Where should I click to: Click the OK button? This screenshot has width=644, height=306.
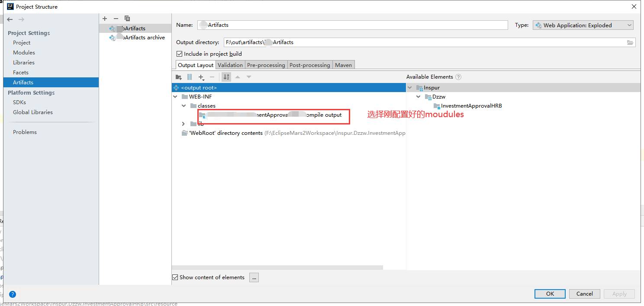tap(550, 294)
